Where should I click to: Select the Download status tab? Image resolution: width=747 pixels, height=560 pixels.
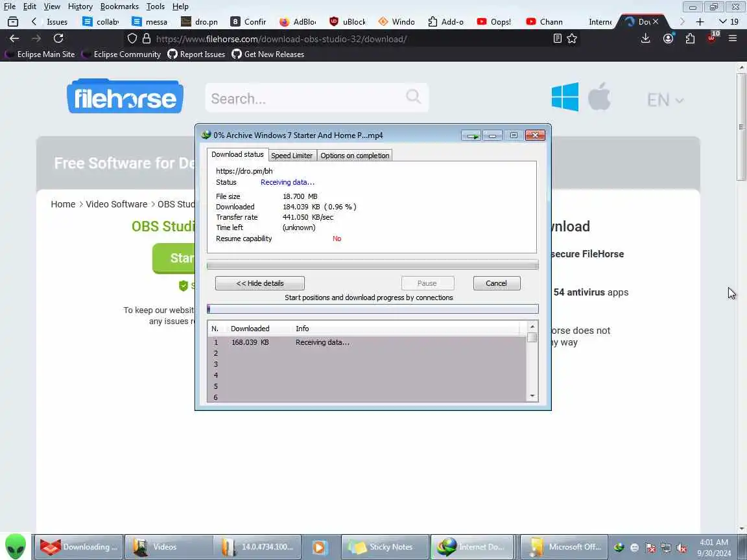pyautogui.click(x=237, y=154)
